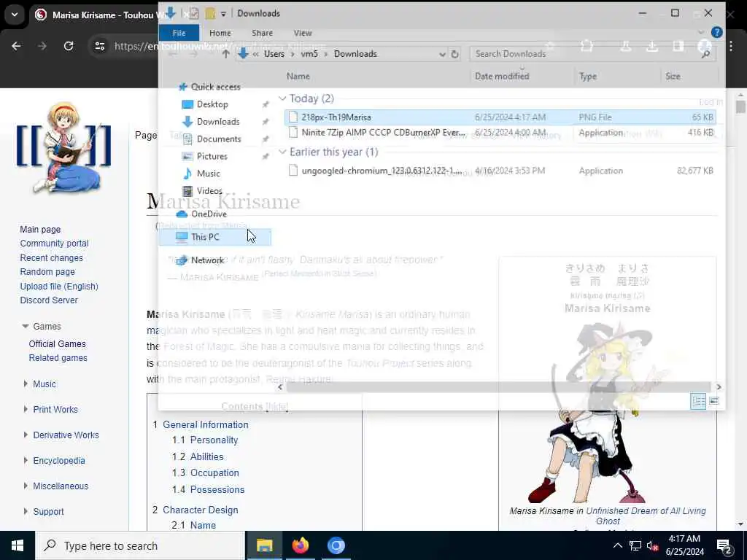This screenshot has width=747, height=560.
Task: Open the browser tab search dropdown
Action: (15, 15)
